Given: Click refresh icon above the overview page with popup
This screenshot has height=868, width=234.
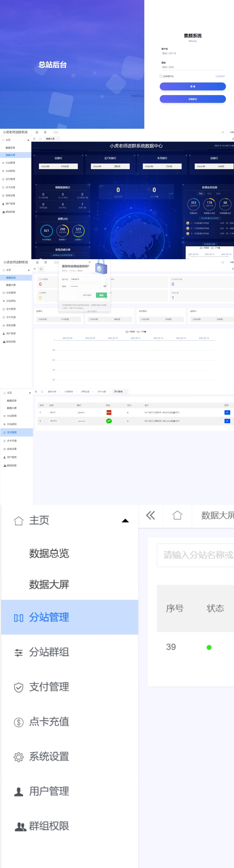Looking at the screenshot, I should point(46,262).
